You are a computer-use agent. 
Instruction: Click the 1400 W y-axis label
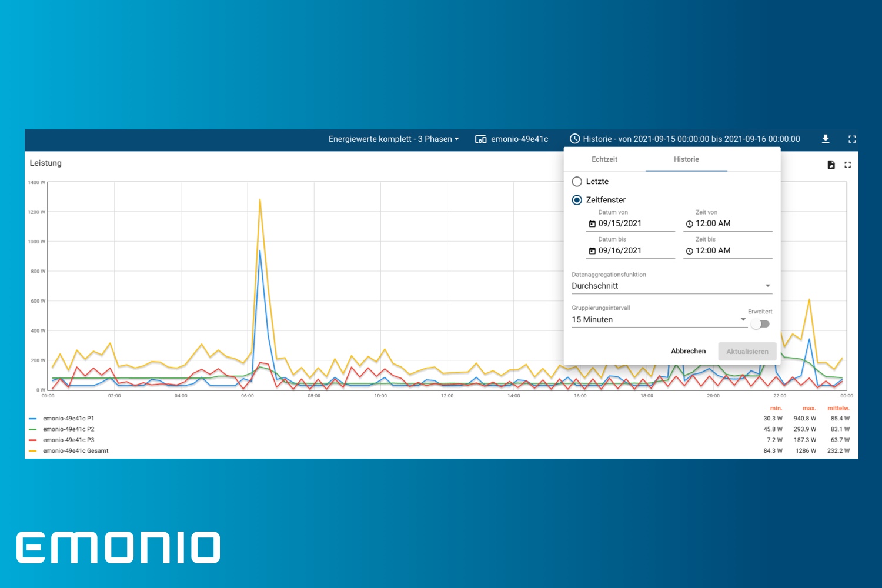[36, 182]
